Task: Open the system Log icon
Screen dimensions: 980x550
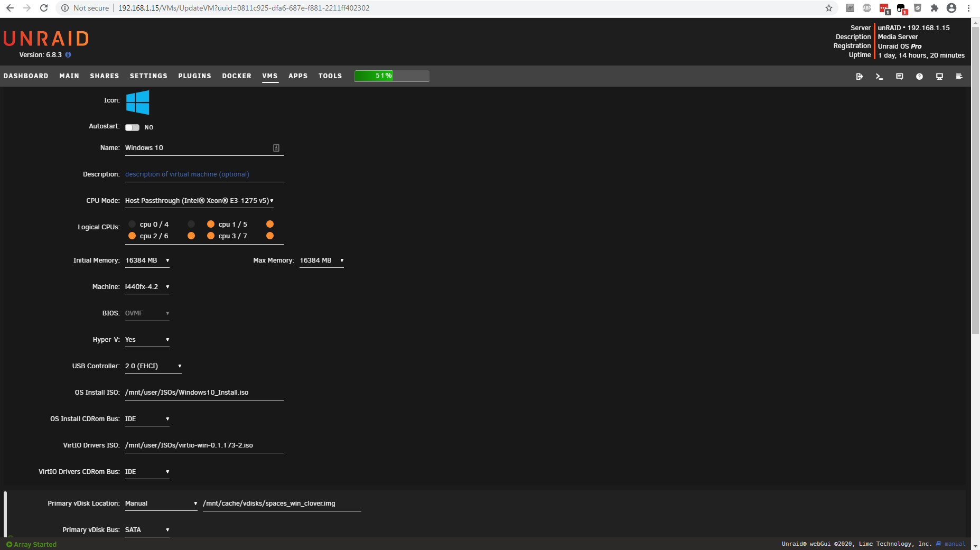Action: (x=959, y=77)
